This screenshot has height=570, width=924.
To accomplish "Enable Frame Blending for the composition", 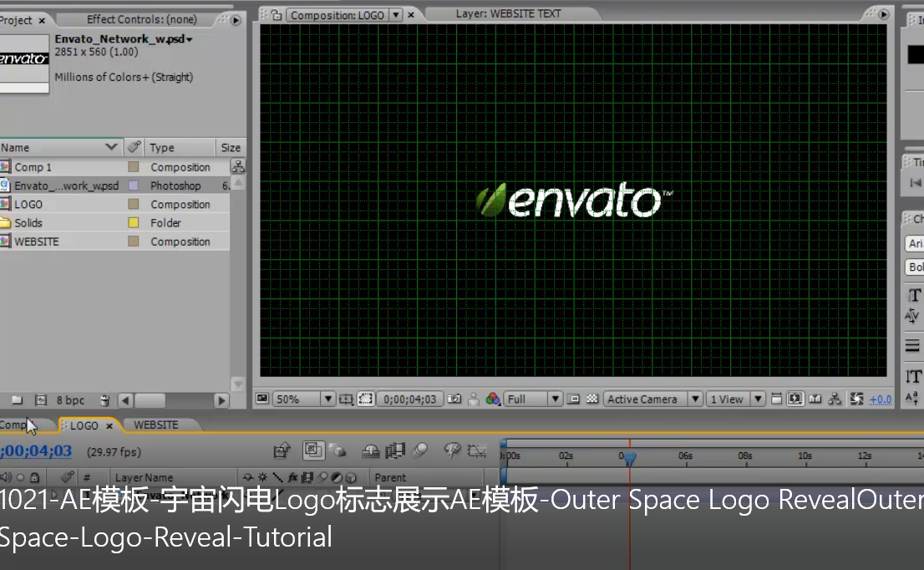I will (395, 451).
